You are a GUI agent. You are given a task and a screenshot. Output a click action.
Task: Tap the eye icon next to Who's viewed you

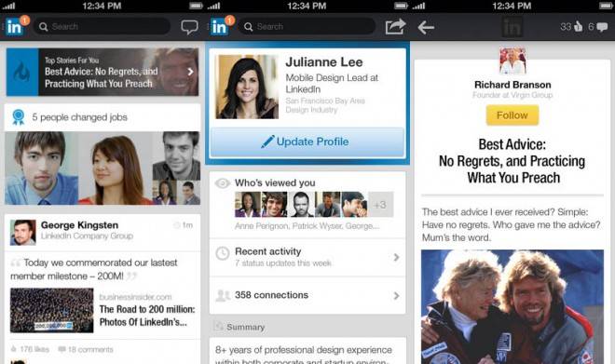(x=223, y=183)
